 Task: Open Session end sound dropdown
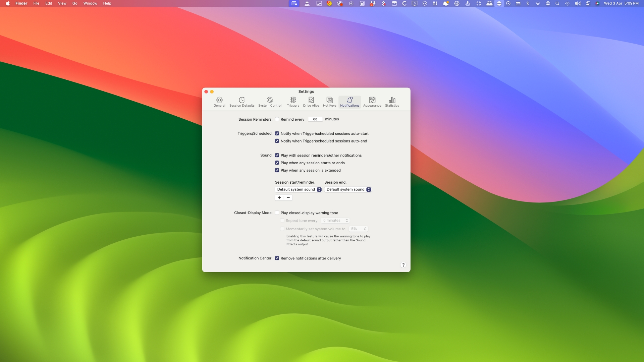[348, 189]
